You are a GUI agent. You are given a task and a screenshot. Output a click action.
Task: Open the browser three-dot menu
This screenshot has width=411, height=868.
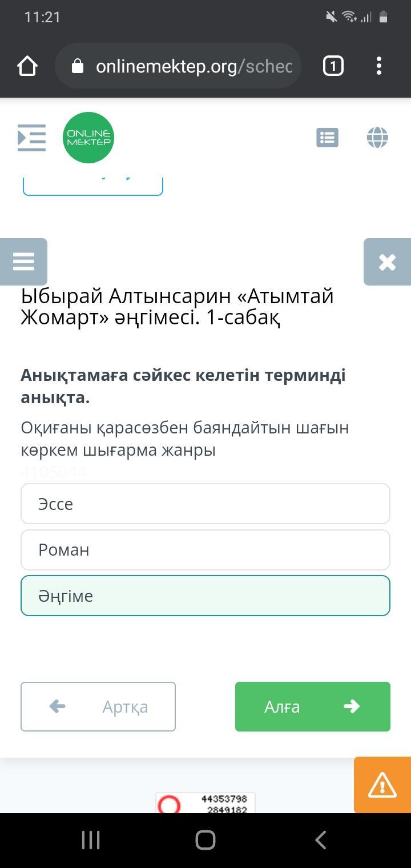[x=379, y=66]
